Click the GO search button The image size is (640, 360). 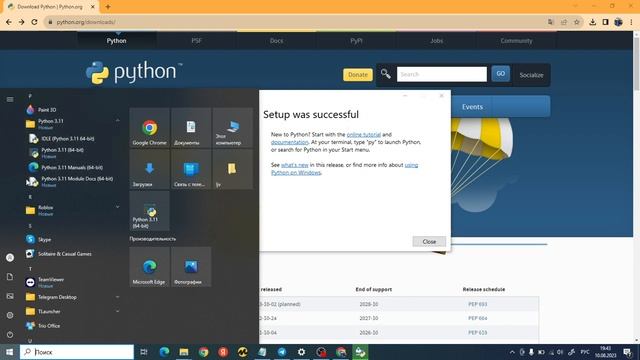click(500, 74)
